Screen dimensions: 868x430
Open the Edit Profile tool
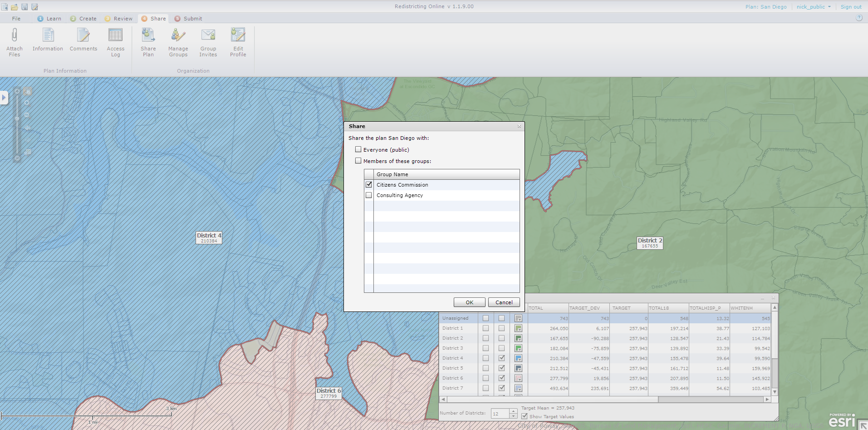point(238,42)
